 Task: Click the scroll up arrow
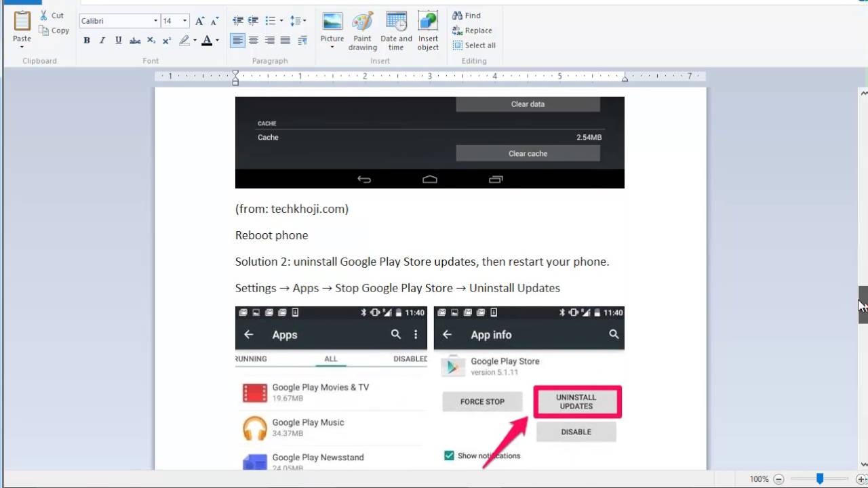(x=863, y=93)
